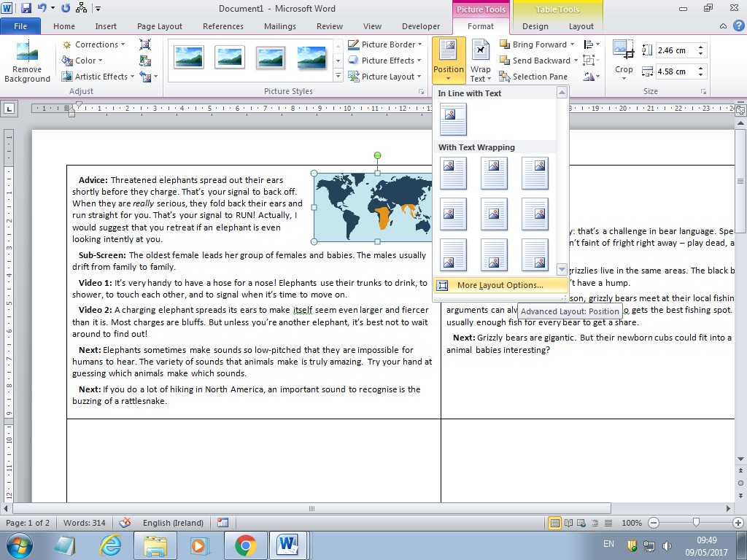
Task: Click the tab selector ruler button
Action: pos(9,109)
